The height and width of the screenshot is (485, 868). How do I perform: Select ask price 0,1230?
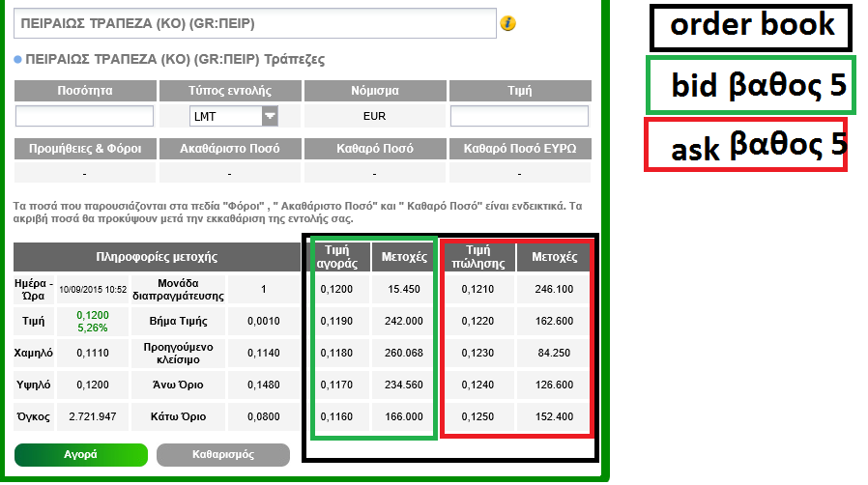[x=477, y=353]
